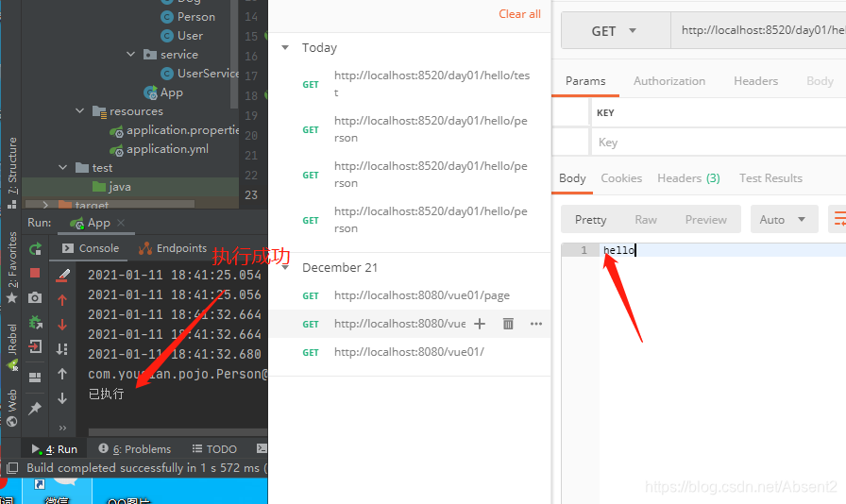
Task: Switch to the Endpoints tab
Action: (x=173, y=248)
